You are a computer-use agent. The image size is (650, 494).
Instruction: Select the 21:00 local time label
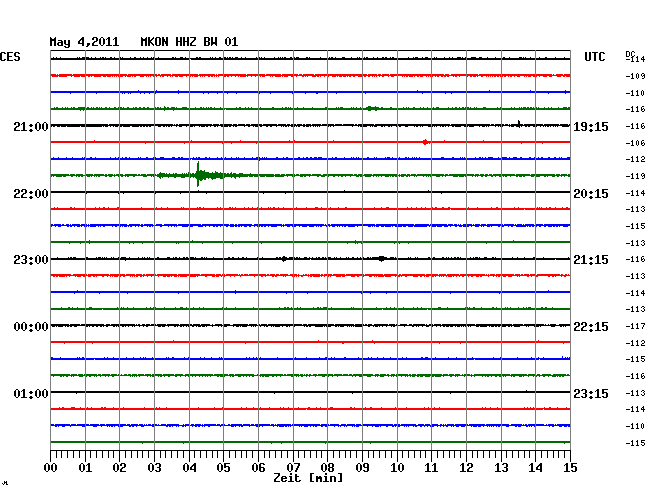pyautogui.click(x=31, y=126)
